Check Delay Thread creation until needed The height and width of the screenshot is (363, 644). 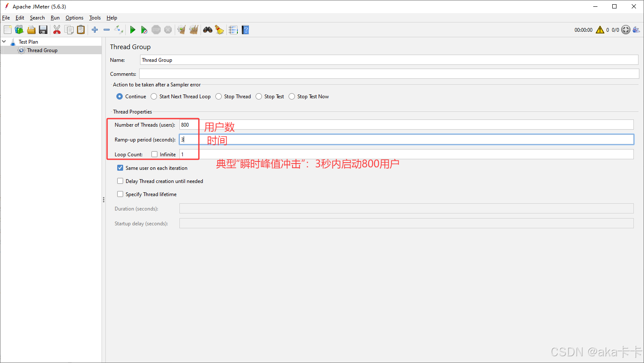click(120, 181)
